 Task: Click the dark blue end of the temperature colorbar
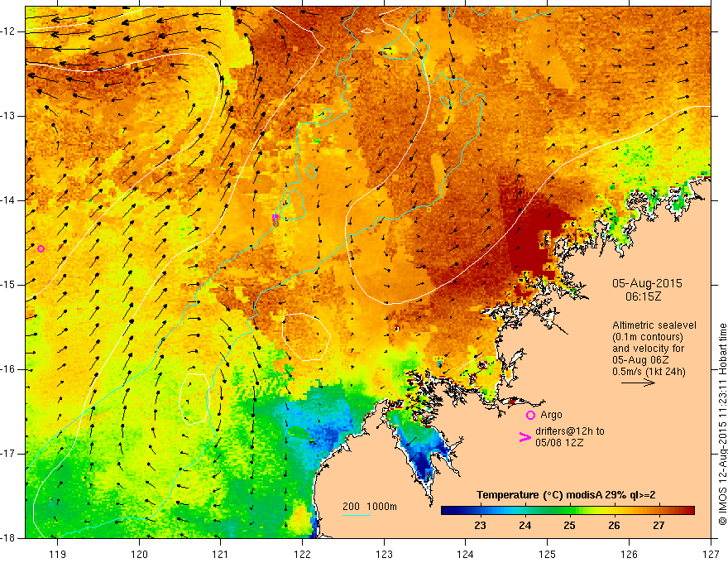(447, 511)
